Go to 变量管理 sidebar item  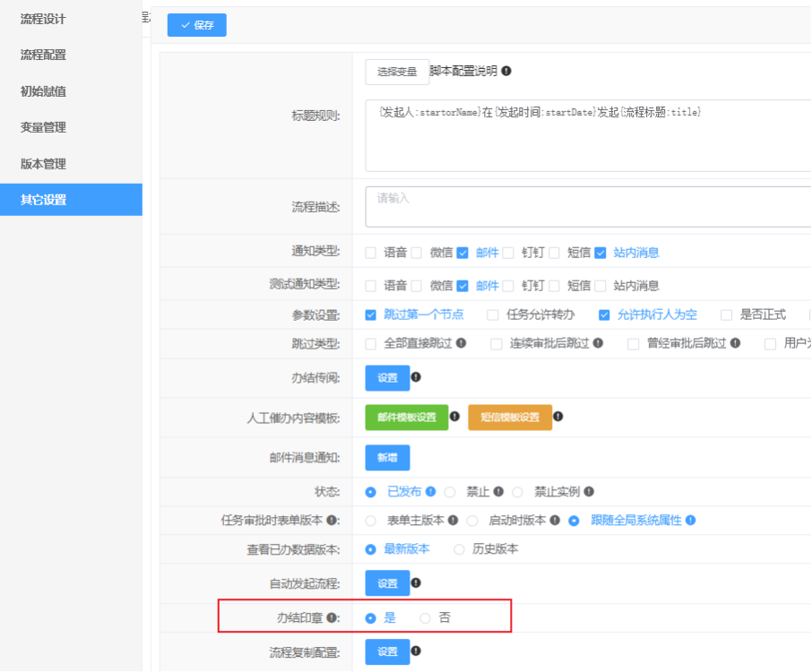[43, 127]
